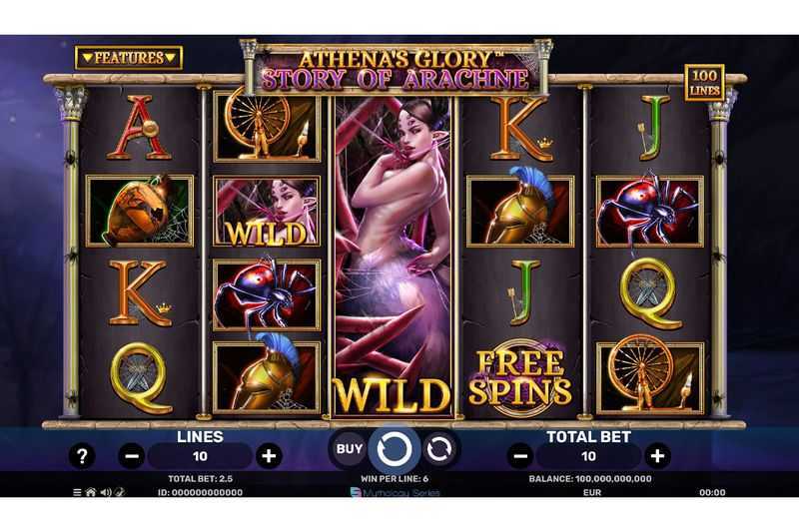Increase total bet with plus button
The width and height of the screenshot is (799, 532).
coord(657,455)
